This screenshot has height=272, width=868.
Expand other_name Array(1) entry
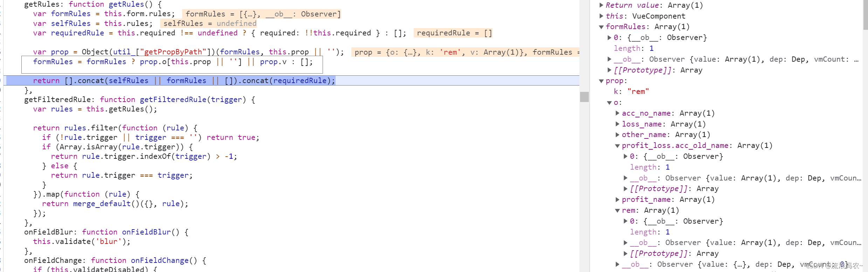pos(617,135)
